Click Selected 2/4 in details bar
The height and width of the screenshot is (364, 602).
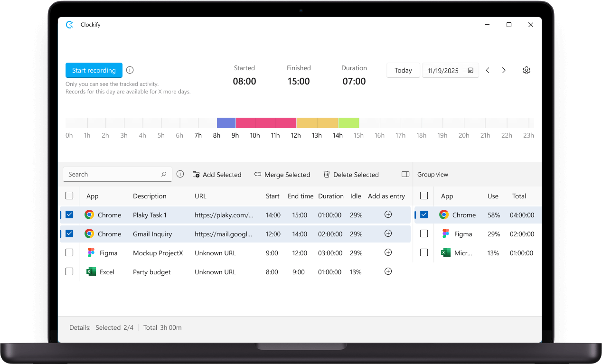coord(114,327)
